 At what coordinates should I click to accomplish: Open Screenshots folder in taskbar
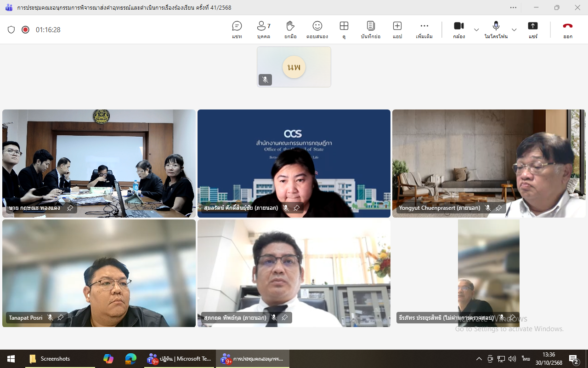[x=50, y=359]
